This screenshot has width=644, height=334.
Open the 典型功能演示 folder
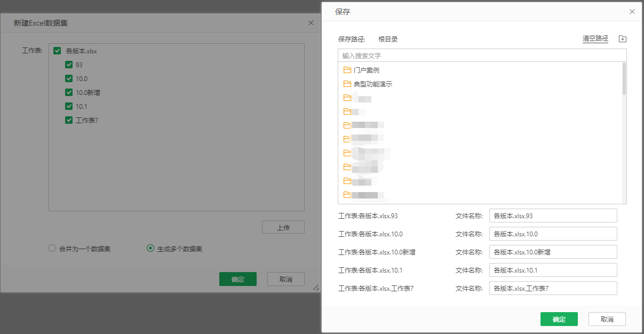pyautogui.click(x=373, y=84)
